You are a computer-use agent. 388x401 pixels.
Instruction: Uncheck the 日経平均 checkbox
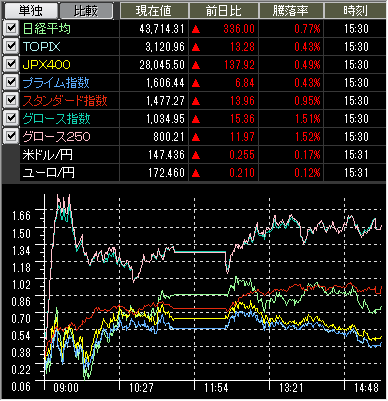[x=11, y=28]
